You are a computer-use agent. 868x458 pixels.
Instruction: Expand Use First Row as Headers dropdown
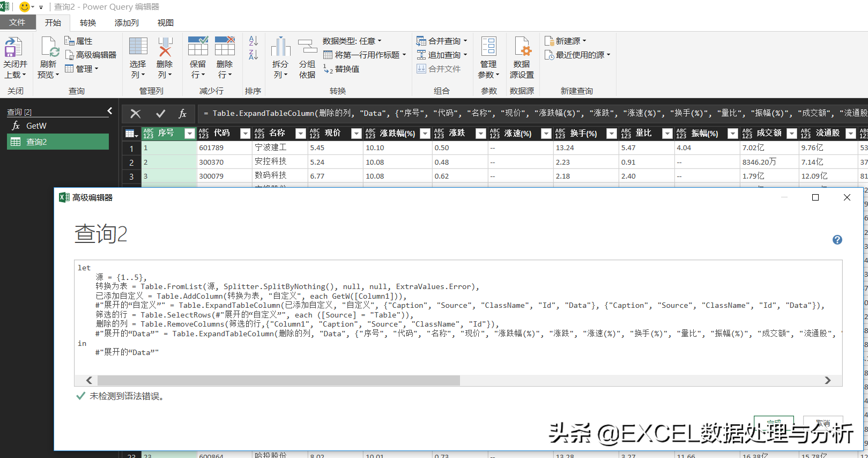pos(404,55)
